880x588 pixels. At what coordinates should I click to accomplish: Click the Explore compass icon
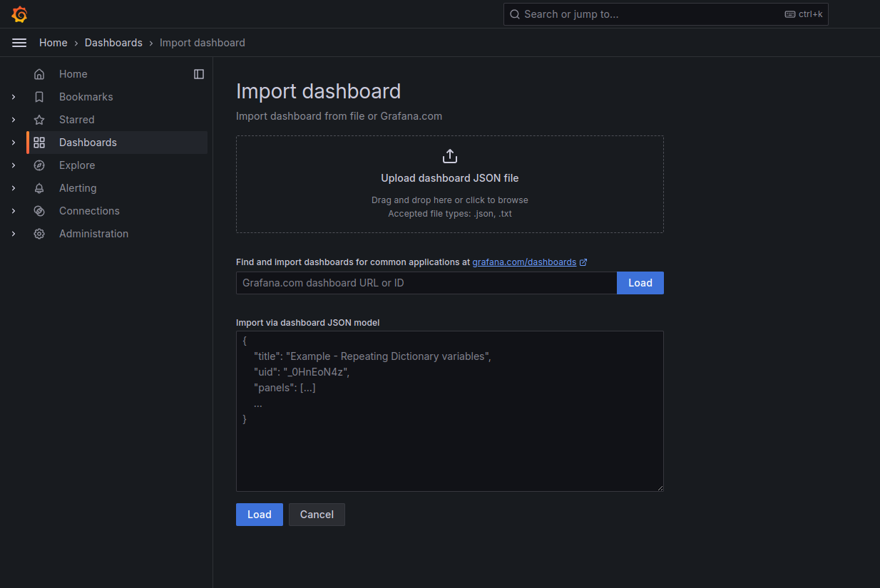[39, 165]
